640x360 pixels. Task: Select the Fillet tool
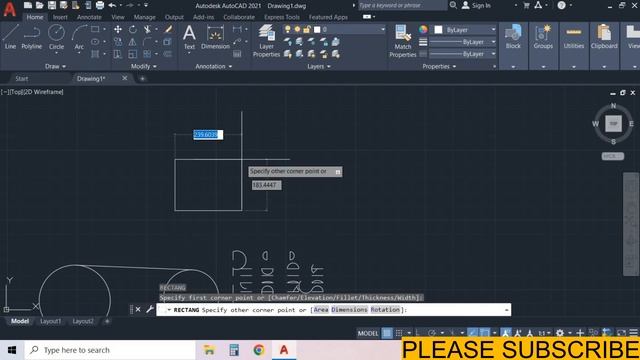coord(147,42)
